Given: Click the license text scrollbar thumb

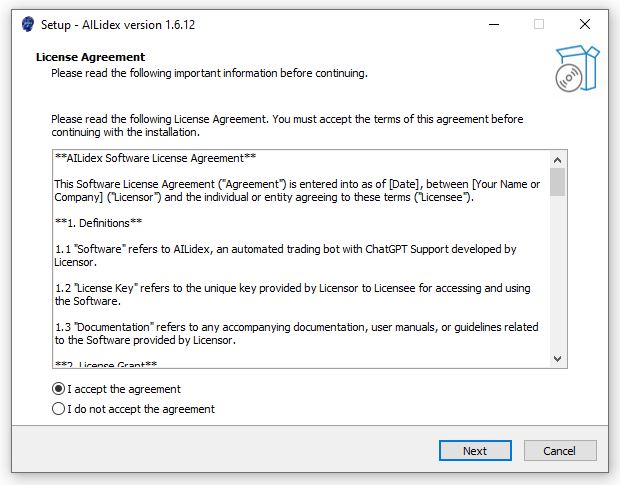Looking at the screenshot, I should click(x=558, y=182).
